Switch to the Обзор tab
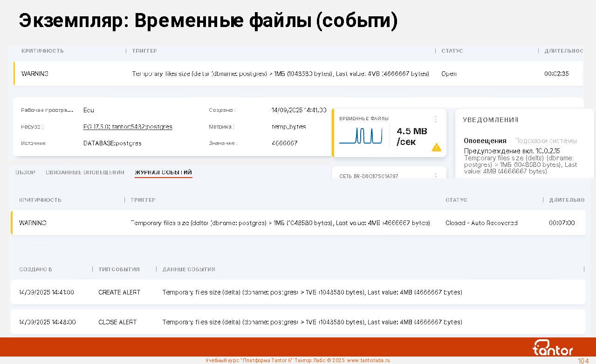596x364 pixels. coord(25,172)
